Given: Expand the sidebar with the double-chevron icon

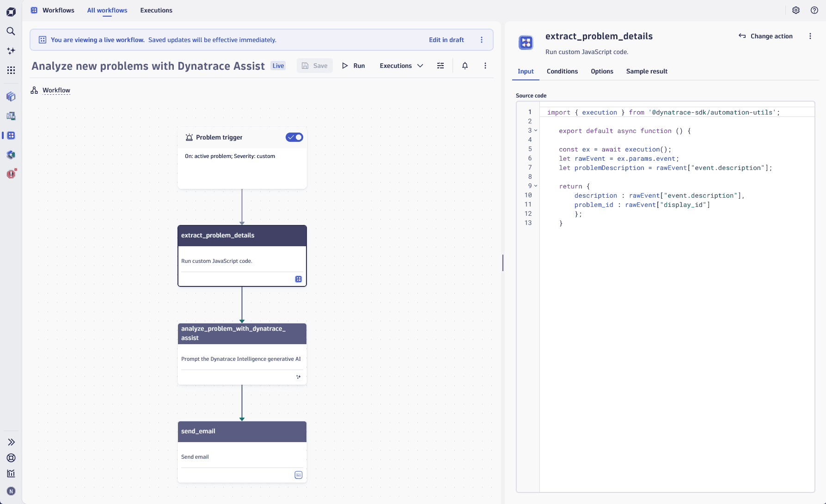Looking at the screenshot, I should (x=11, y=442).
